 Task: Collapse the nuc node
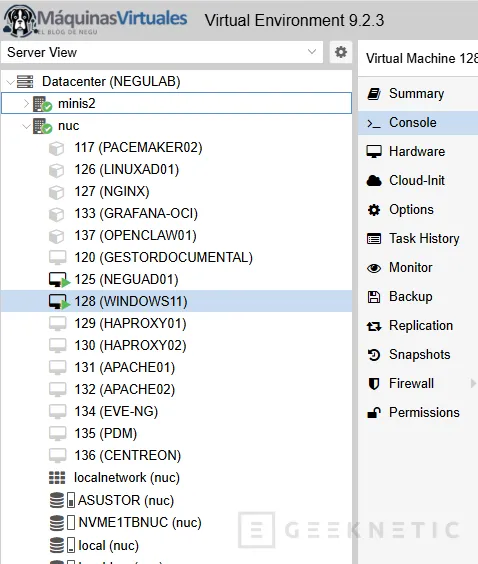pos(26,126)
